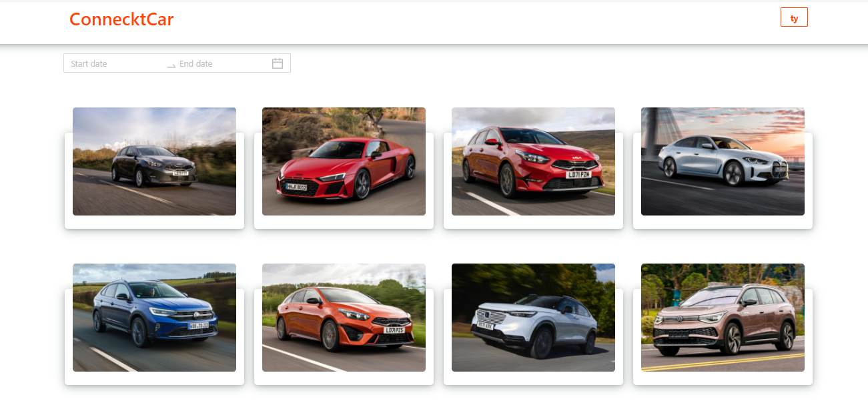
Task: Select the dark grey Kia hatchback photo
Action: (154, 161)
